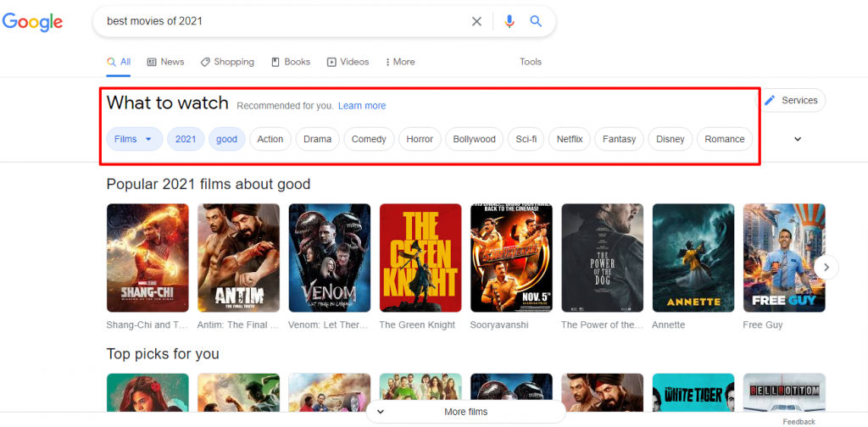The width and height of the screenshot is (868, 427).
Task: Open the Free Guy poster
Action: (784, 258)
